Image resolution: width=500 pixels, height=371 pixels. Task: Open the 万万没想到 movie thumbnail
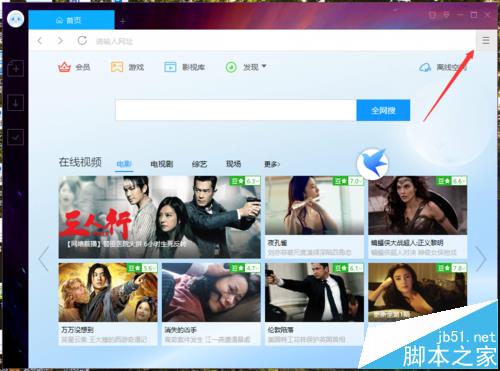(108, 292)
